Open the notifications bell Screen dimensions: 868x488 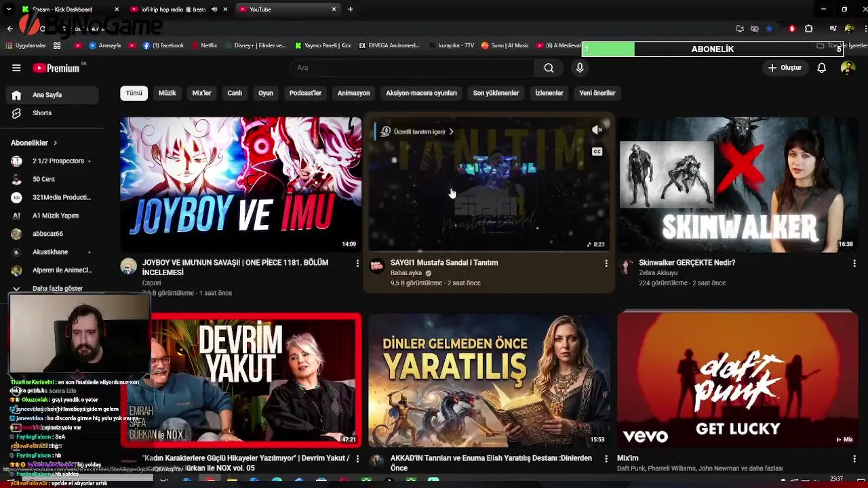(x=821, y=68)
